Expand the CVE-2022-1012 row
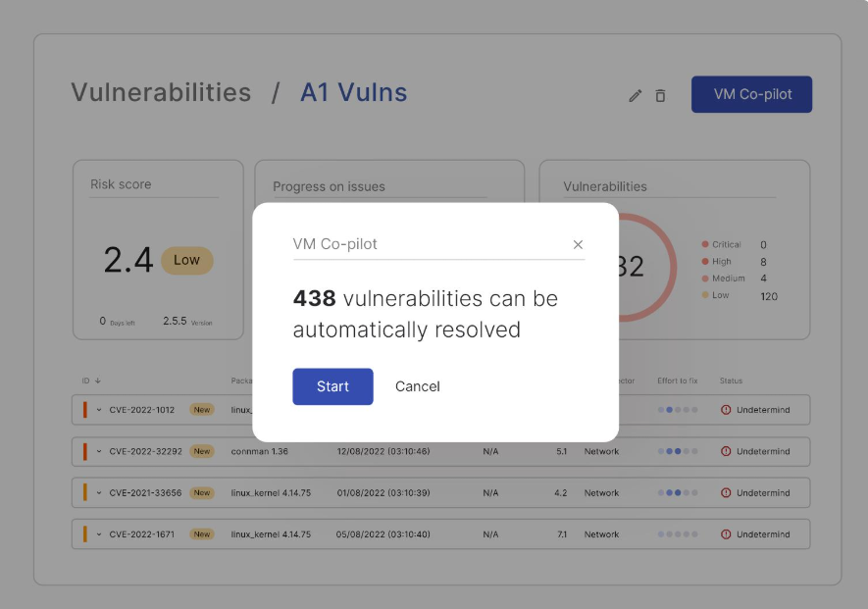 tap(99, 410)
